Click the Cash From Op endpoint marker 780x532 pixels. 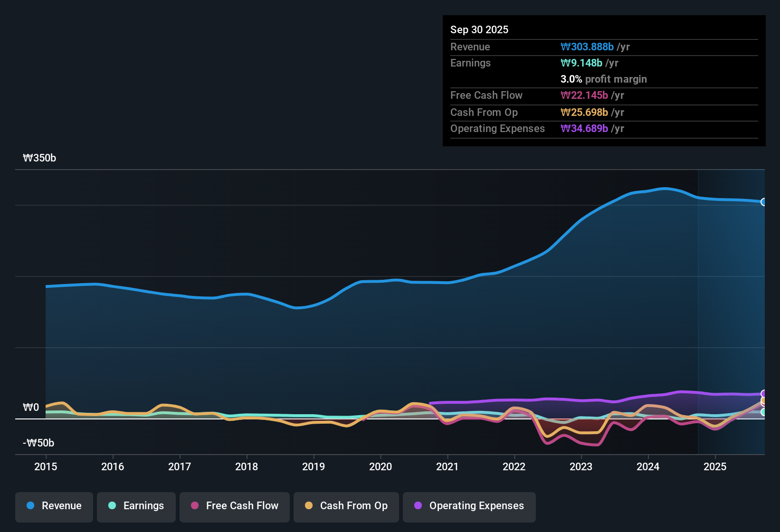(x=763, y=400)
